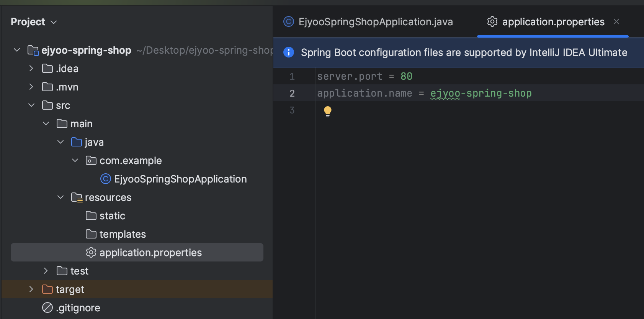Click the class icon on EjyooSpringShopApplication.java tab
This screenshot has height=319, width=644.
pyautogui.click(x=289, y=22)
